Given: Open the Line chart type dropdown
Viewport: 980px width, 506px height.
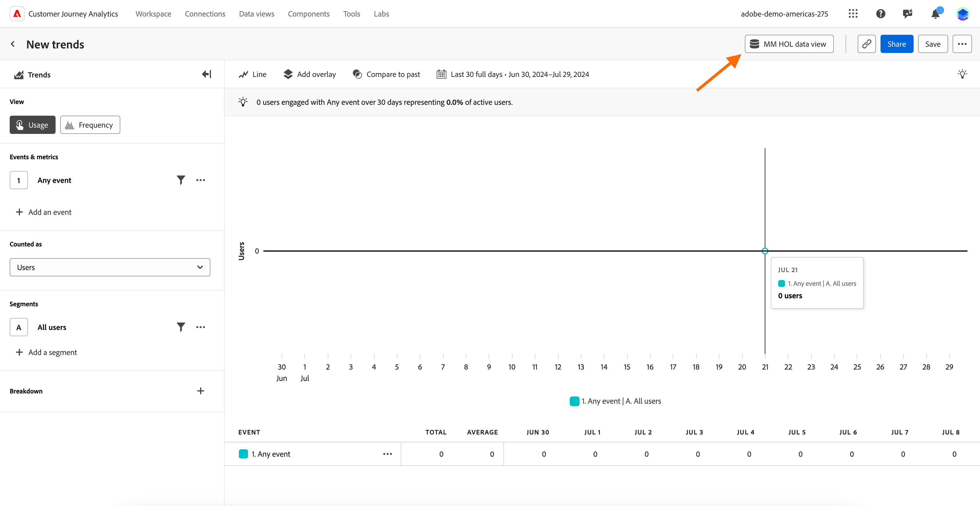Looking at the screenshot, I should (x=253, y=74).
